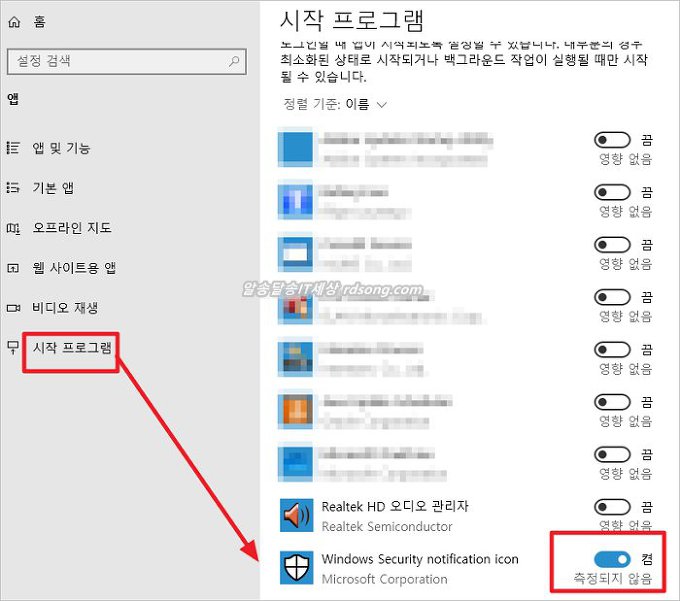Viewport: 680px width, 601px height.
Task: Click the 끔 label beside Realtek toggle
Action: click(x=647, y=507)
